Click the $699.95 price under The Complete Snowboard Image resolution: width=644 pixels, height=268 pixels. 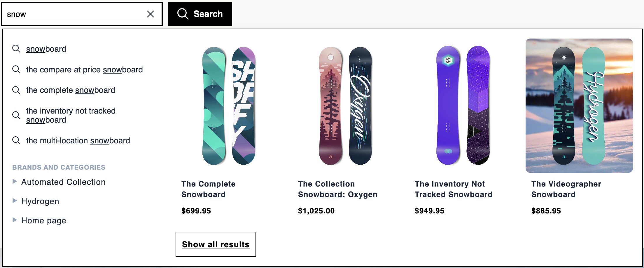coord(196,211)
